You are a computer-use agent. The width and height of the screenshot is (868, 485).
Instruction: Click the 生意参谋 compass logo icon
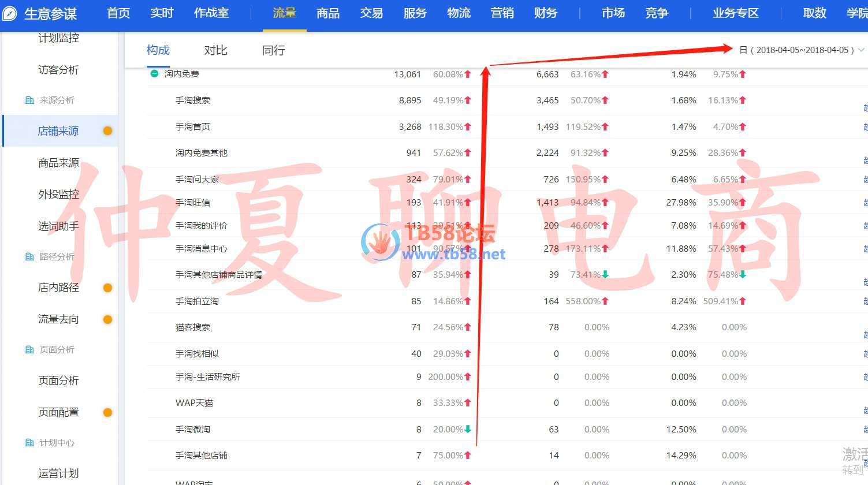point(10,13)
